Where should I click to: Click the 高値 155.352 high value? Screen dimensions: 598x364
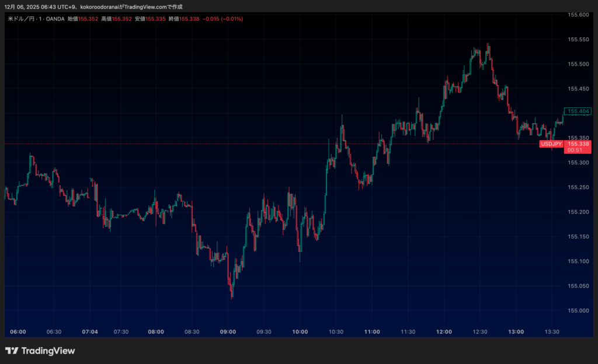(116, 19)
